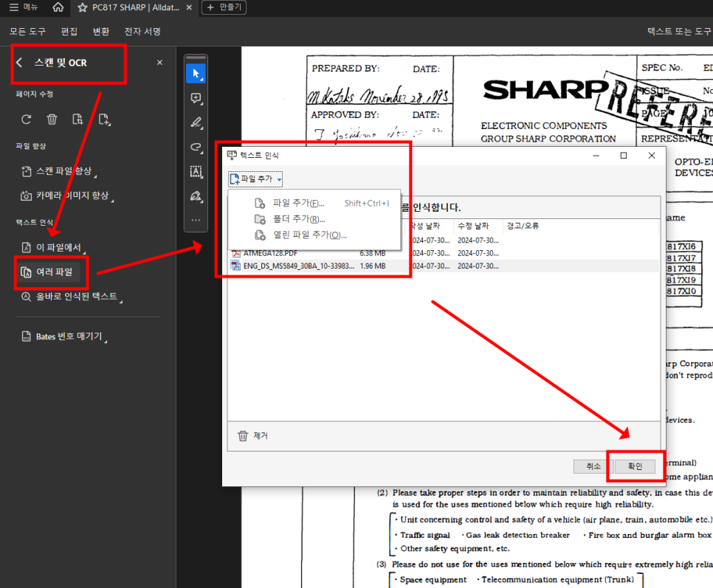Open more tools ellipsis in quick toolbar
The width and height of the screenshot is (713, 588).
click(196, 220)
